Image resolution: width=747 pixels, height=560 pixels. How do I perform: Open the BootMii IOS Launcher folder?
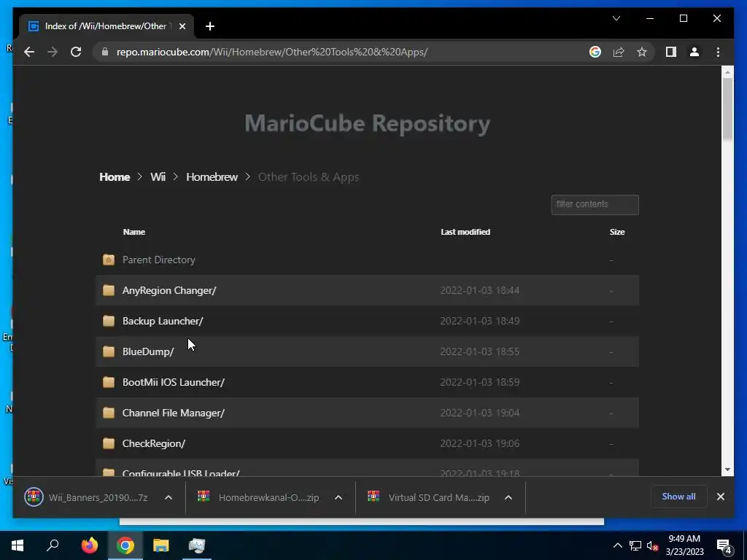tap(173, 382)
